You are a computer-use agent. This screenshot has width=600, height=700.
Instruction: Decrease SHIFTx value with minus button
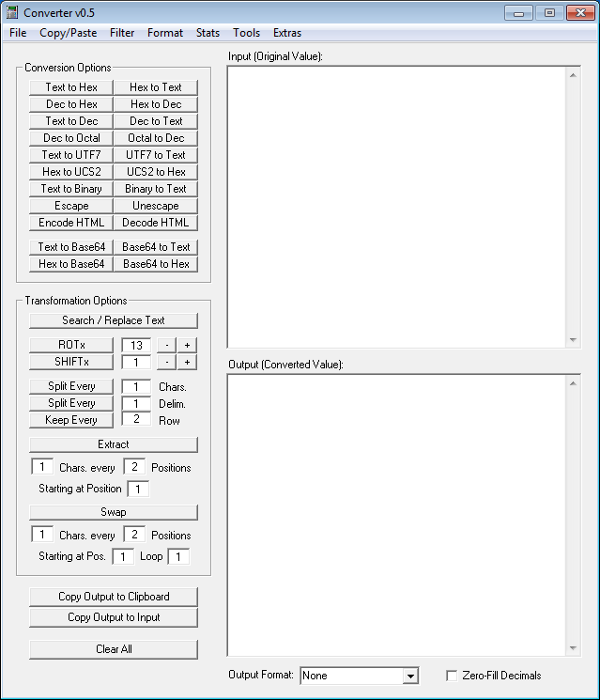[x=167, y=362]
